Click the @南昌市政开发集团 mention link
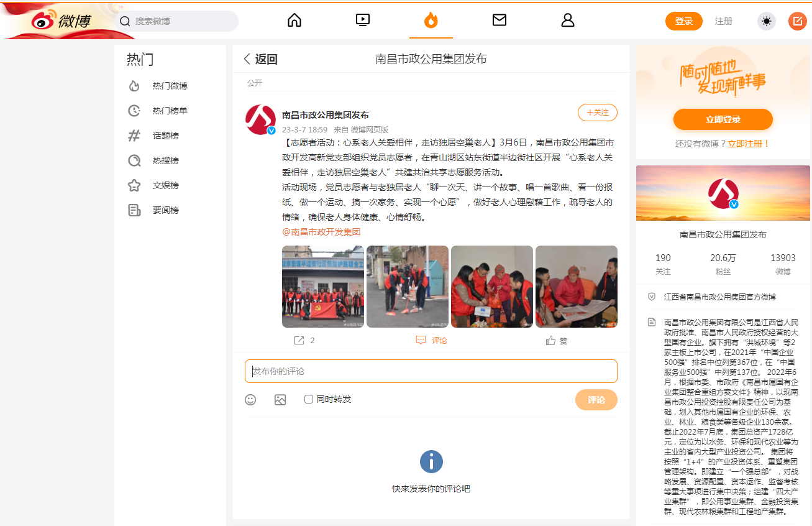Screen dimensions: 812x526 [321, 232]
